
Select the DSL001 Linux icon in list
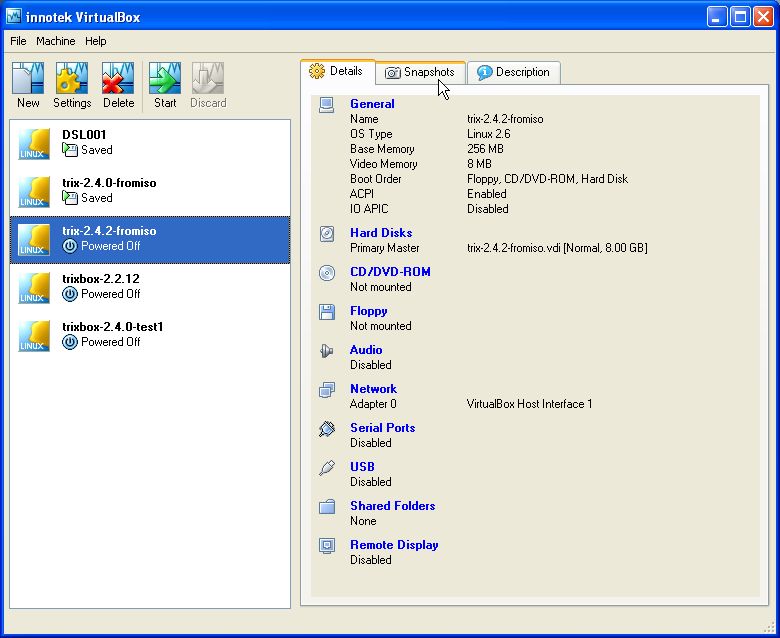34,144
